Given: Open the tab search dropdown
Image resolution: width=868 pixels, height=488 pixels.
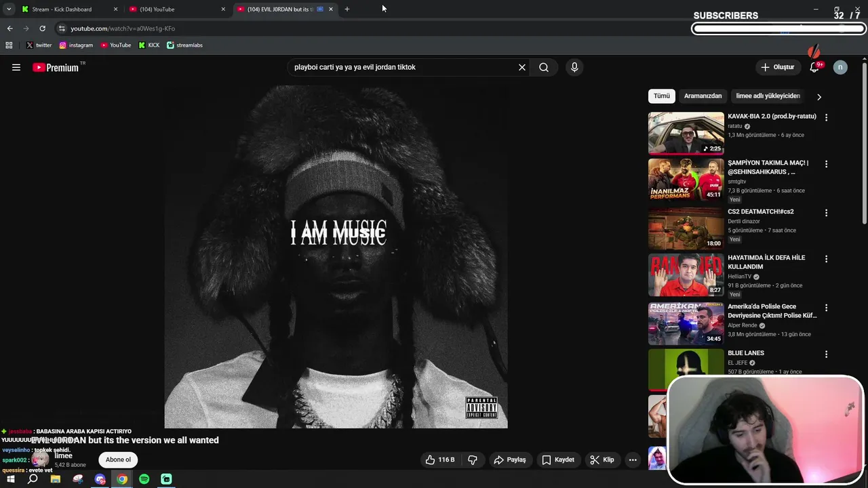Looking at the screenshot, I should [9, 9].
